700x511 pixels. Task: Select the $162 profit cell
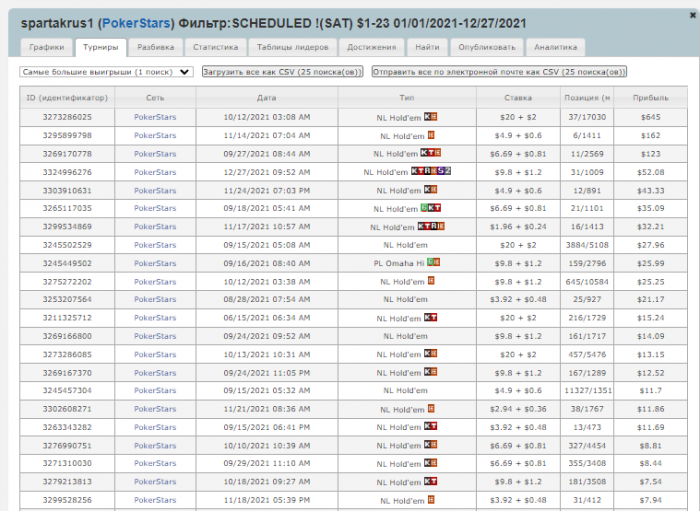coord(650,135)
